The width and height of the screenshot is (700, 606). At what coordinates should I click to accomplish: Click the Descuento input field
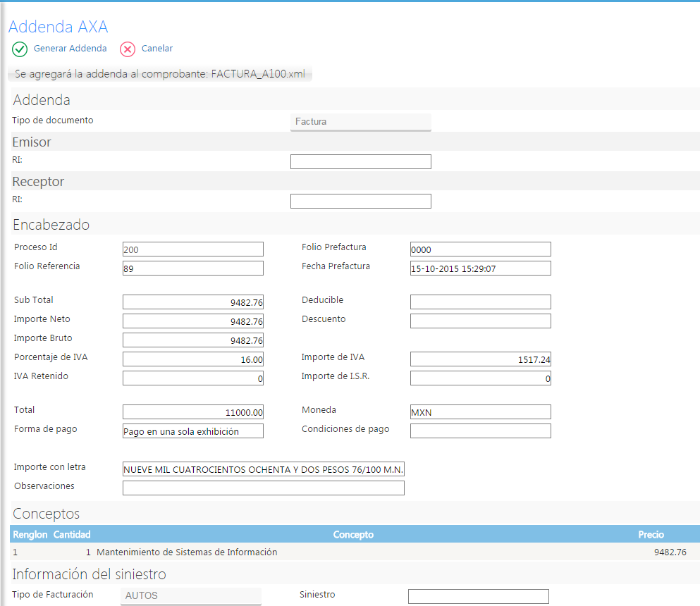[480, 321]
